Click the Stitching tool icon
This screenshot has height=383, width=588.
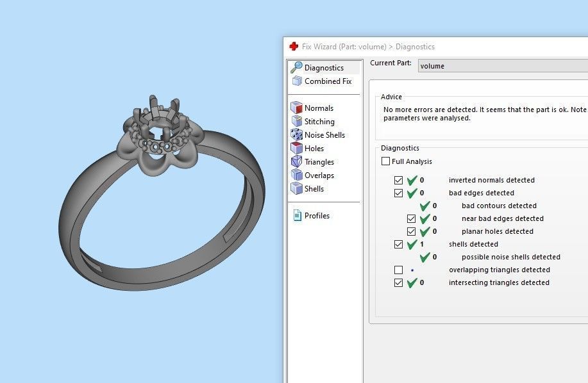coord(296,121)
